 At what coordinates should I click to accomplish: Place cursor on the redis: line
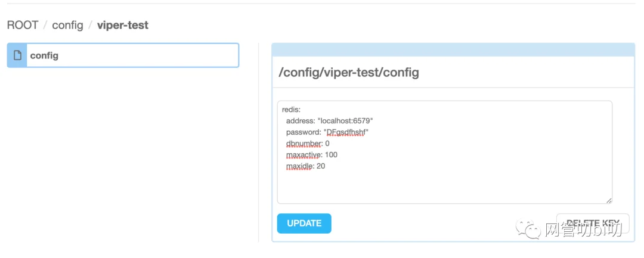click(292, 110)
